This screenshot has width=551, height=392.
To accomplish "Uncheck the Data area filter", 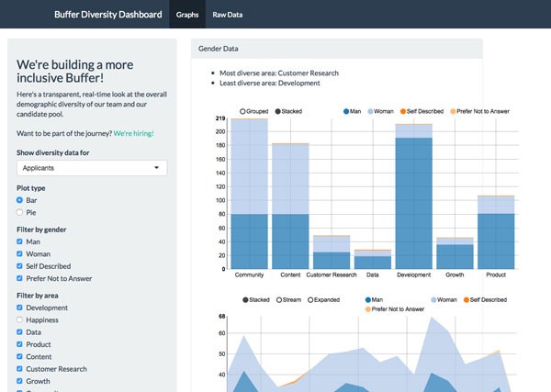I will point(19,332).
